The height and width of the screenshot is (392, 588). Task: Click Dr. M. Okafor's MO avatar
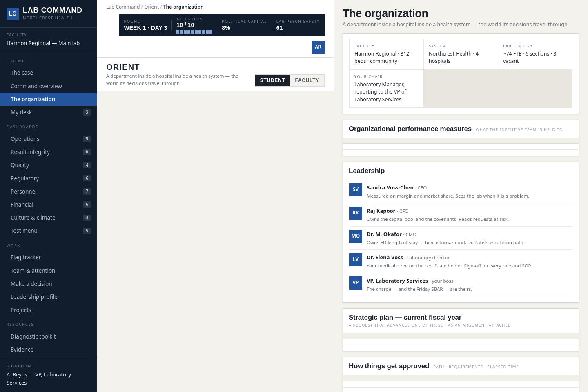click(356, 236)
